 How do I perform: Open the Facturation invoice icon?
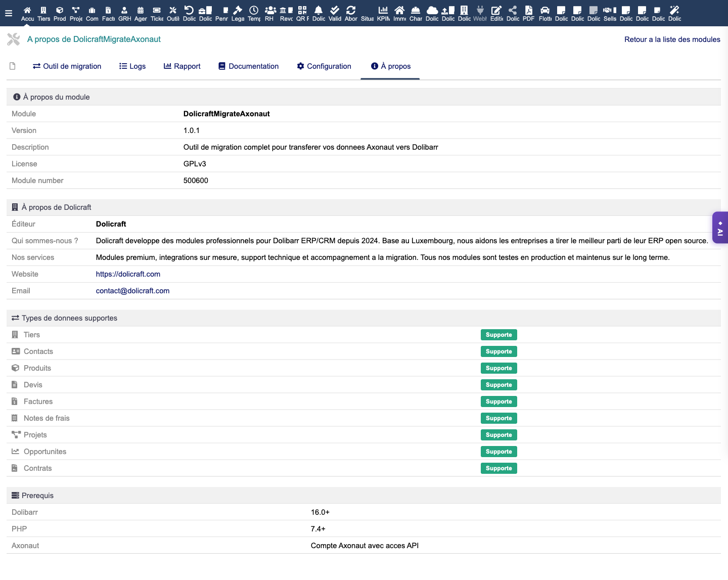tap(108, 10)
